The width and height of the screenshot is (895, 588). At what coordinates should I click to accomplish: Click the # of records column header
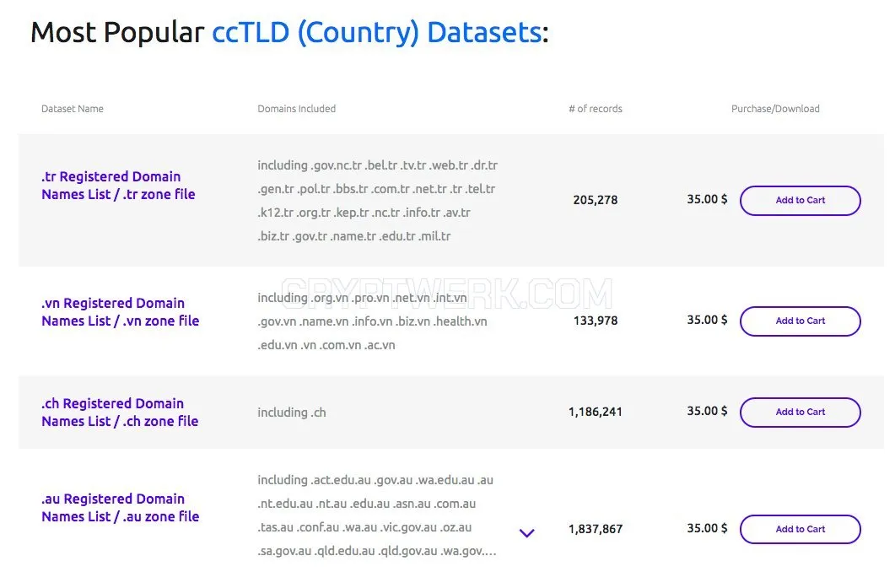click(596, 109)
